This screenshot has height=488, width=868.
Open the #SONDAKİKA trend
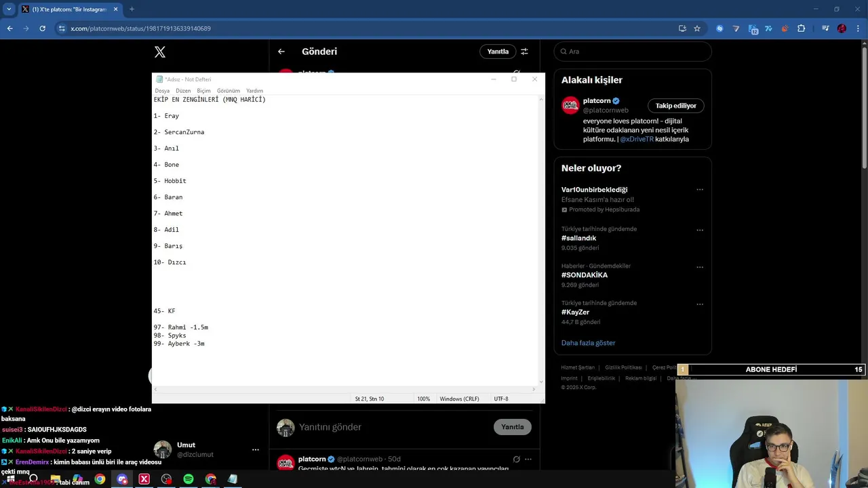tap(585, 275)
